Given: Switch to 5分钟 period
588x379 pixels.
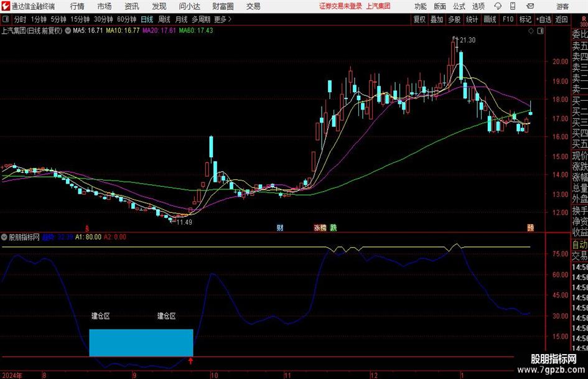Looking at the screenshot, I should (x=58, y=19).
